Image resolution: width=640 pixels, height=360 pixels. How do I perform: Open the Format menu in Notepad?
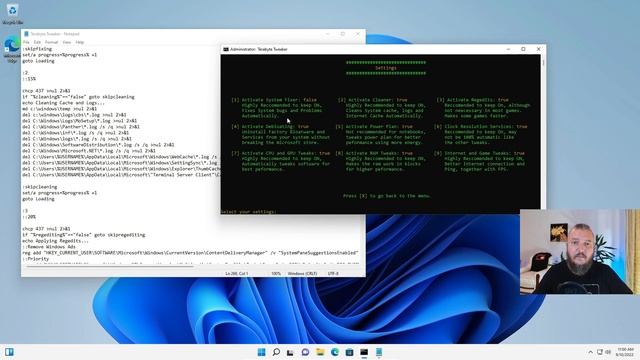[x=51, y=42]
